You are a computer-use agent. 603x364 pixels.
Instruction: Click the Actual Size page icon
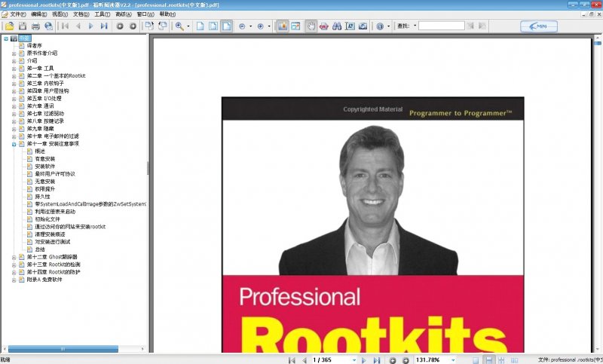coord(200,26)
